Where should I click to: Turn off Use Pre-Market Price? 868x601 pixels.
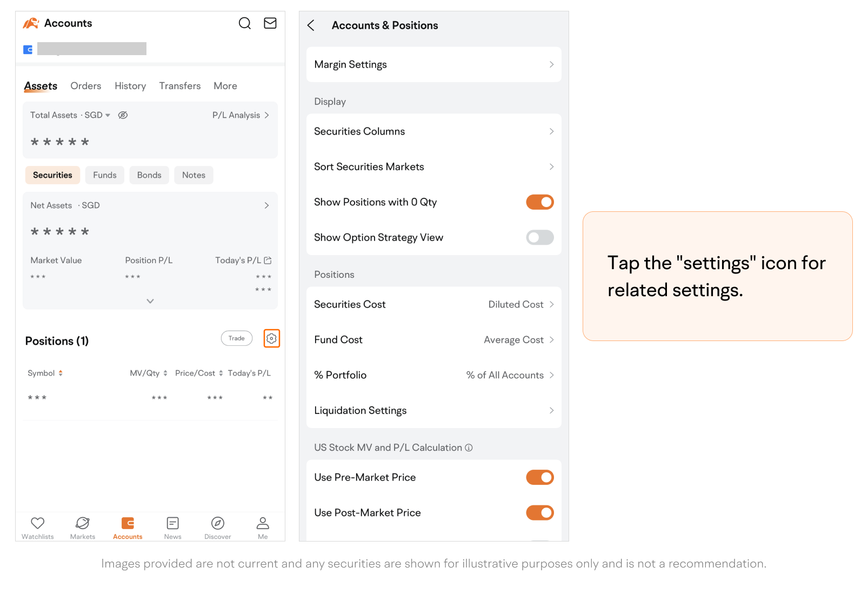point(539,477)
